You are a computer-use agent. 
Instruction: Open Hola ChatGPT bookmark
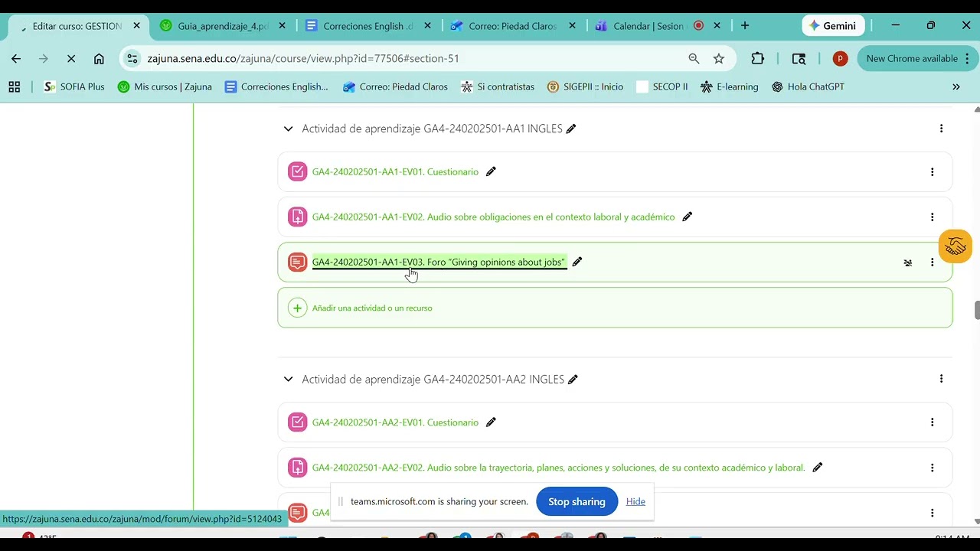(808, 86)
